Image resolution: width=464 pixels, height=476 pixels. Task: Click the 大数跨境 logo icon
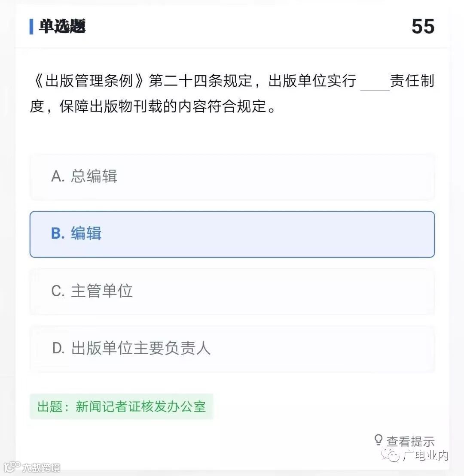pos(12,466)
